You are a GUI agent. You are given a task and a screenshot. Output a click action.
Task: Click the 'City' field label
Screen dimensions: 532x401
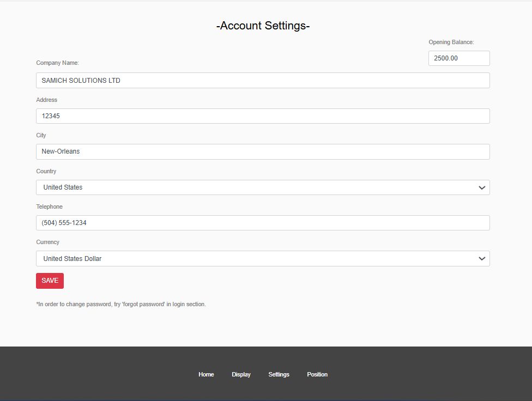pyautogui.click(x=41, y=135)
